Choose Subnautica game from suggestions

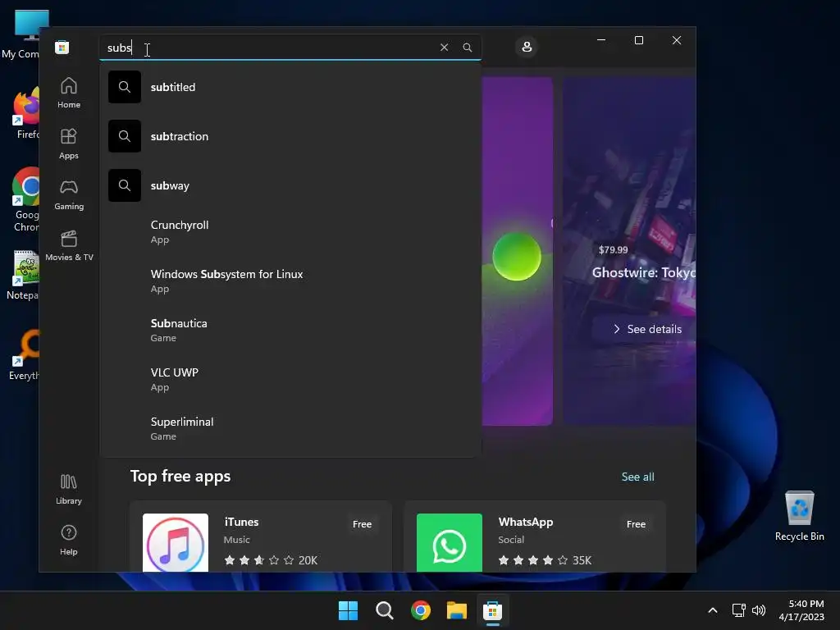[290, 330]
